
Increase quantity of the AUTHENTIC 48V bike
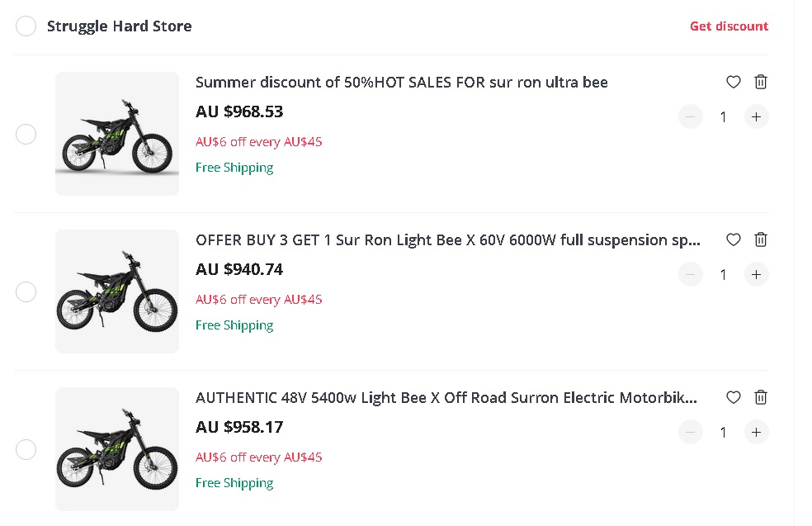[x=756, y=432]
